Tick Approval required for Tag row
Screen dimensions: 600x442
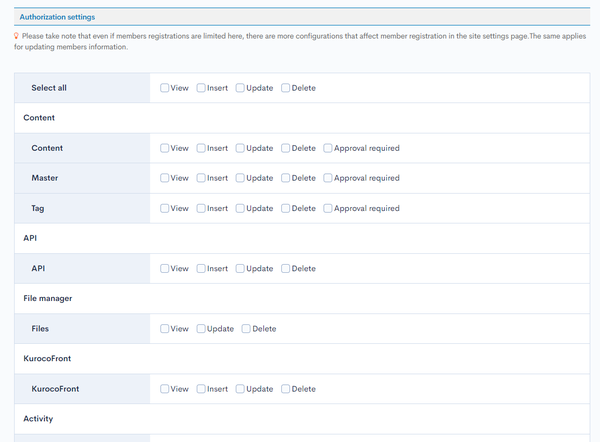pyautogui.click(x=328, y=208)
